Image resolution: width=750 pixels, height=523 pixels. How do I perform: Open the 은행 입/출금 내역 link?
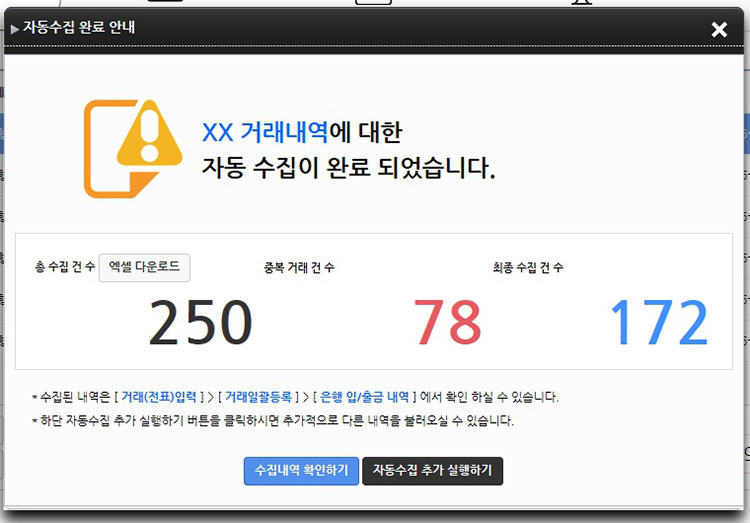(x=364, y=397)
